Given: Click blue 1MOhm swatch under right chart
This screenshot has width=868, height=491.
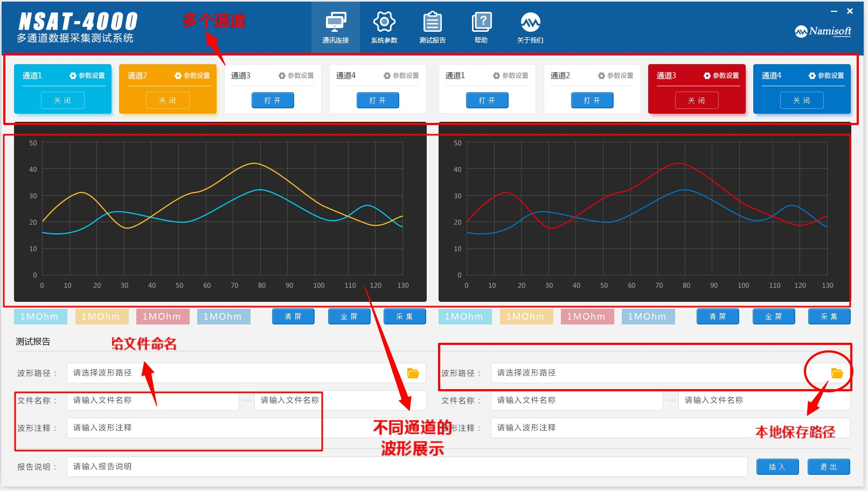Looking at the screenshot, I should (x=648, y=316).
